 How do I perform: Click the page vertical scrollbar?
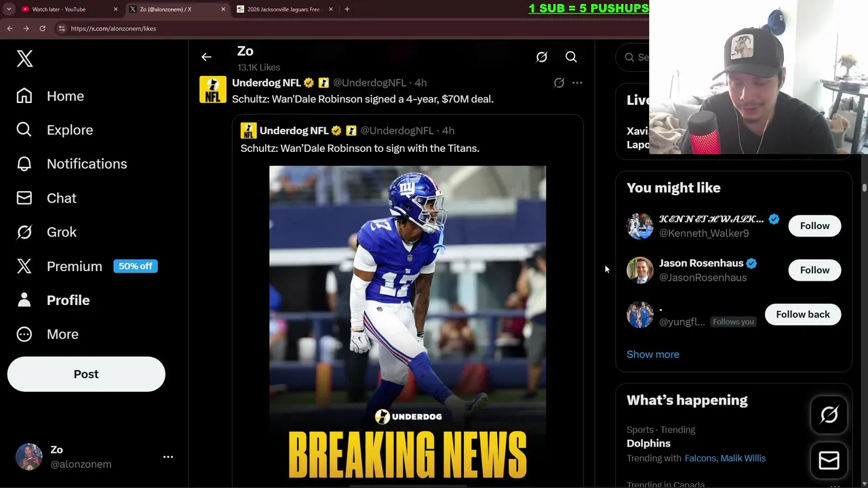[865, 188]
